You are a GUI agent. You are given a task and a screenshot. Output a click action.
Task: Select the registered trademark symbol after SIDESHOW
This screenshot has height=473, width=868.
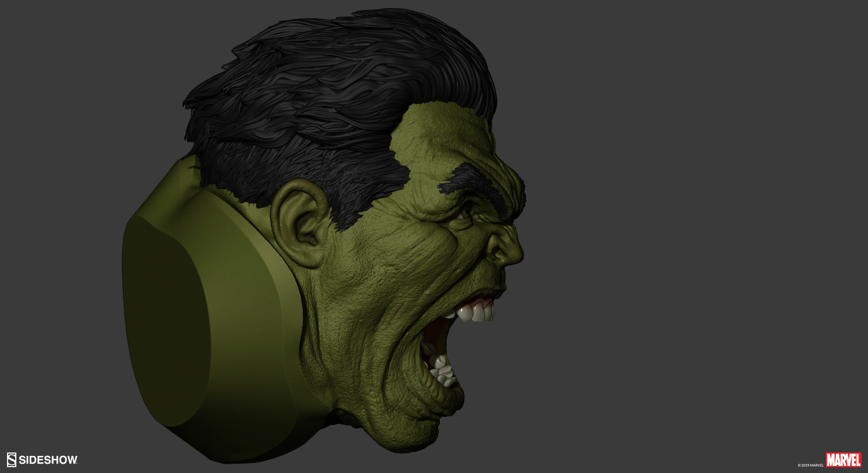point(78,462)
